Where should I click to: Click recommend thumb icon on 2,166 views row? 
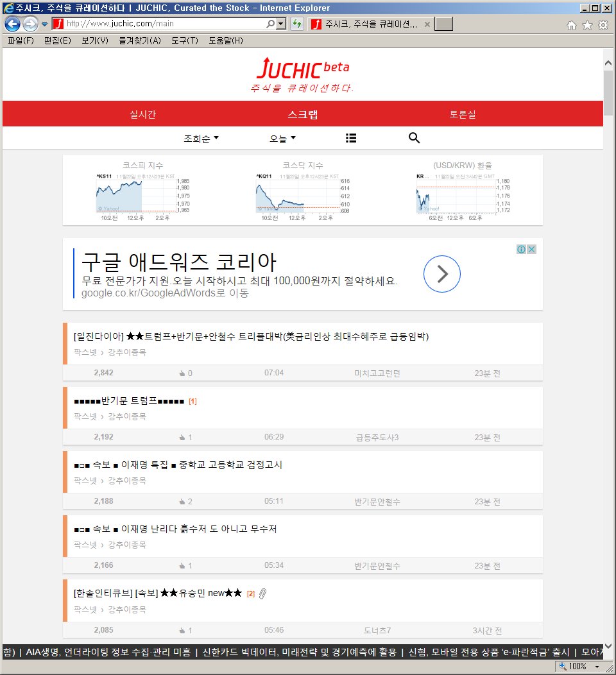(x=182, y=566)
